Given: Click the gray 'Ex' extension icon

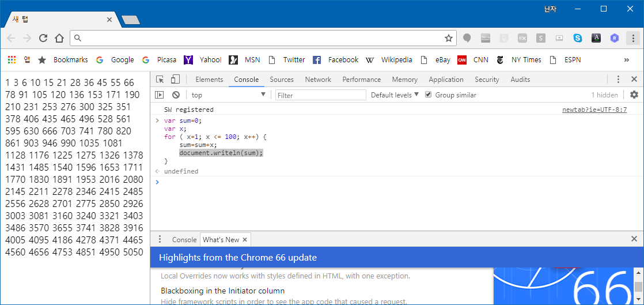Looking at the screenshot, I should pyautogui.click(x=522, y=38).
